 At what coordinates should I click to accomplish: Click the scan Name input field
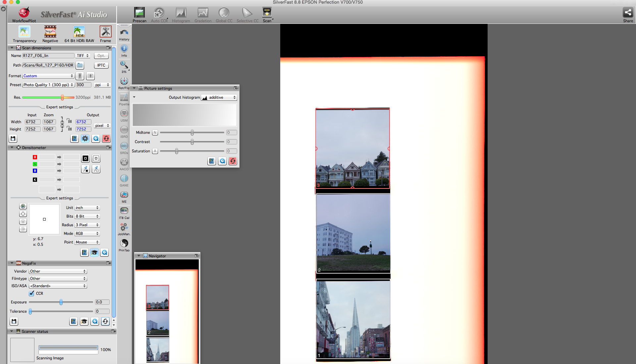(x=48, y=56)
